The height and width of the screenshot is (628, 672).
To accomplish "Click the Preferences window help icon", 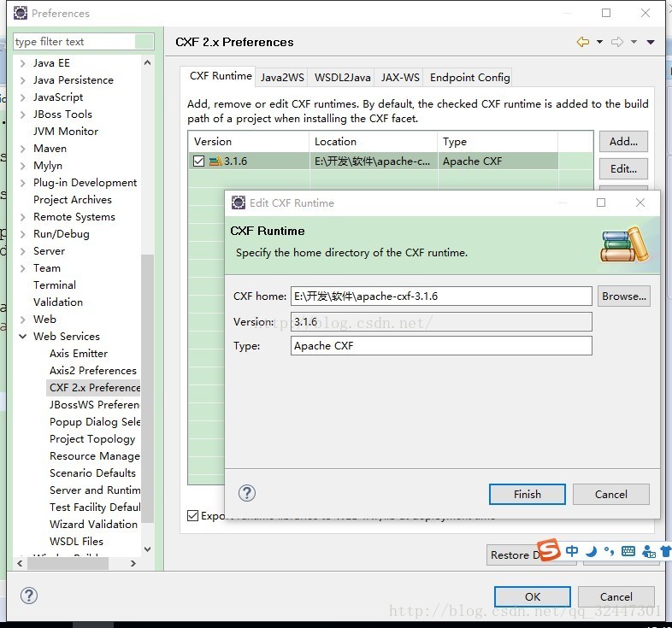I will (x=29, y=596).
